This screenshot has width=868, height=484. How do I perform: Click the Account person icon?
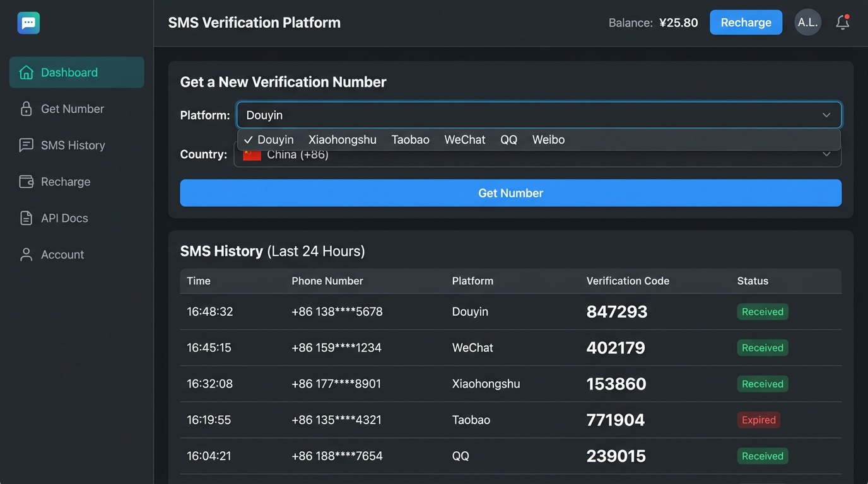(26, 255)
